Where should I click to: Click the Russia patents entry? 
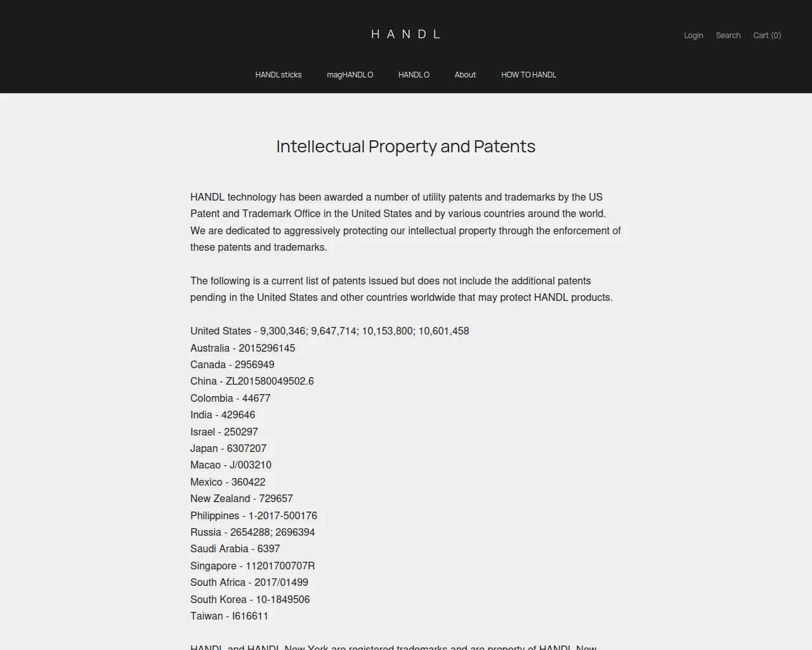pos(252,532)
